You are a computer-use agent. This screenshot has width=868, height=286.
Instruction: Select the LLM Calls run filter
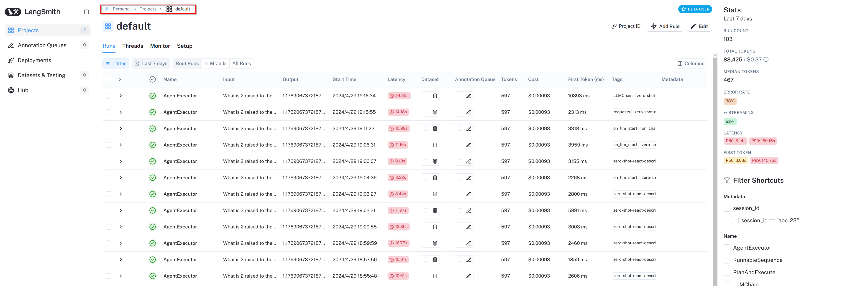click(x=215, y=63)
